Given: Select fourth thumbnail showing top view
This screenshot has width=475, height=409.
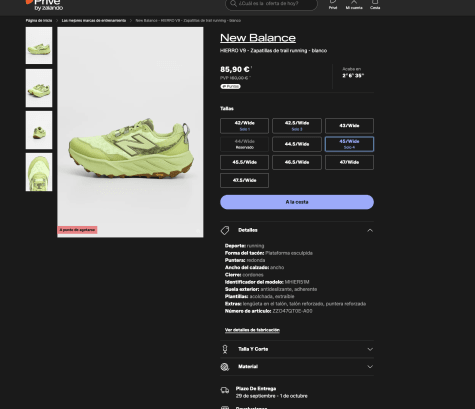Looking at the screenshot, I should [x=39, y=172].
